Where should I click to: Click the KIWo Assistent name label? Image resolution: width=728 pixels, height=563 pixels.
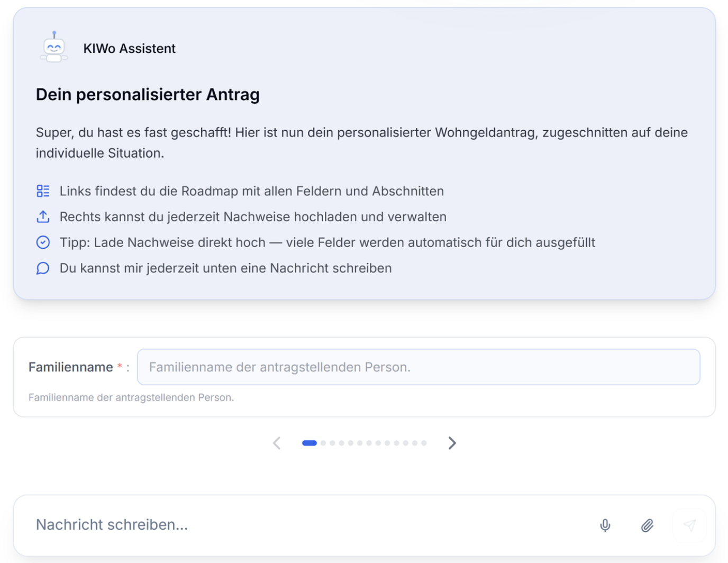point(129,49)
